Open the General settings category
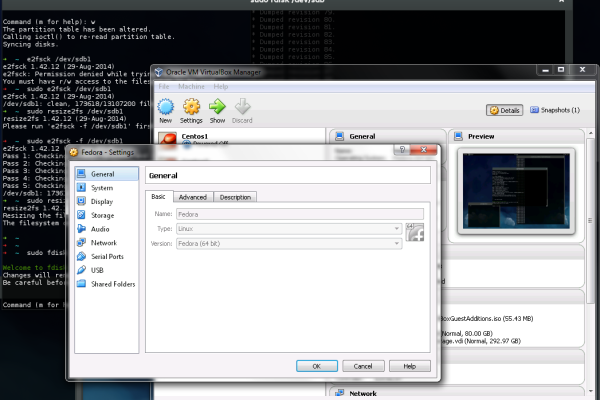600x400 pixels. point(107,174)
